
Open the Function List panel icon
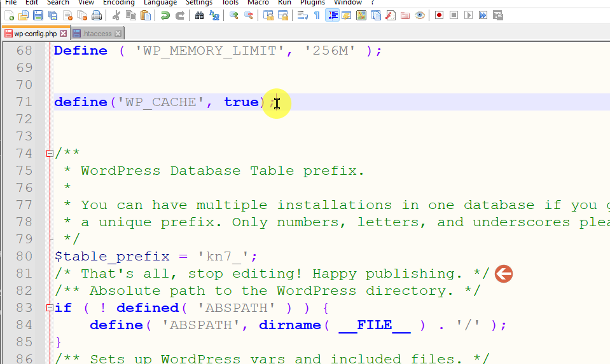(x=390, y=15)
